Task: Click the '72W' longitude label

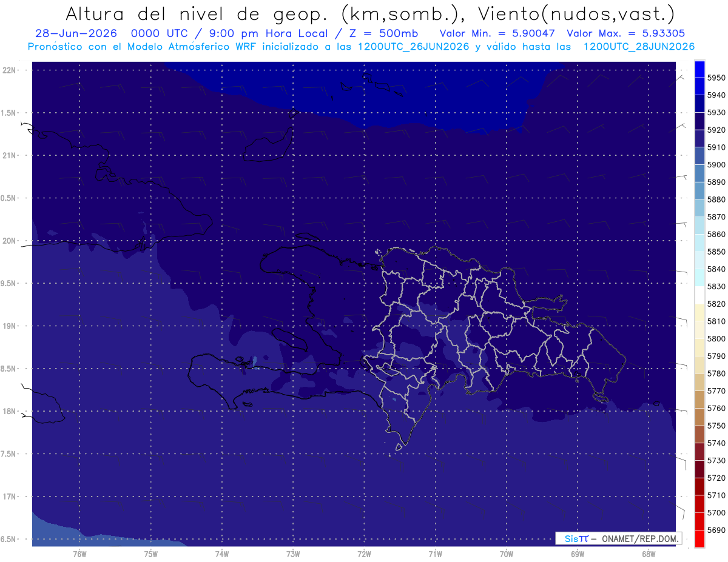Action: pyautogui.click(x=365, y=554)
